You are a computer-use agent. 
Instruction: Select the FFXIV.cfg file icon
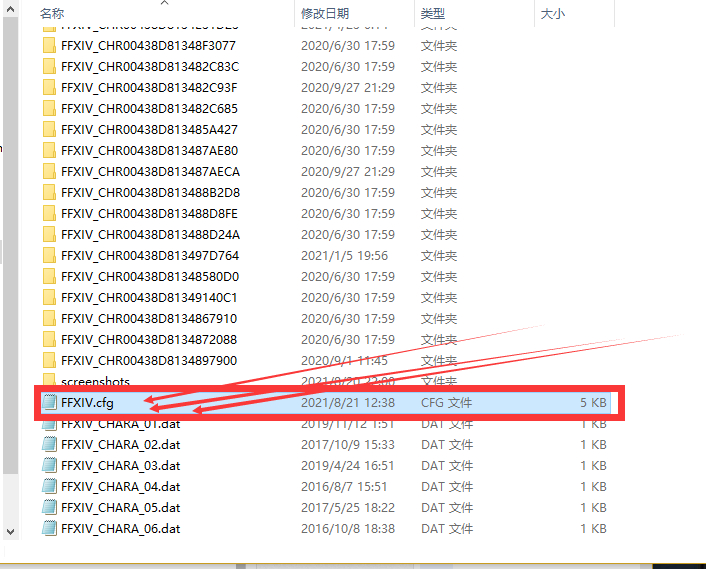point(49,402)
